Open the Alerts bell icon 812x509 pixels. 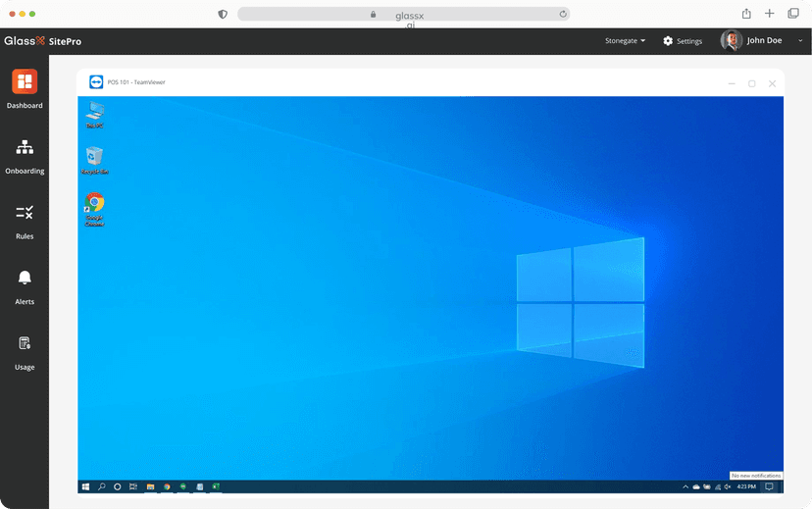25,278
